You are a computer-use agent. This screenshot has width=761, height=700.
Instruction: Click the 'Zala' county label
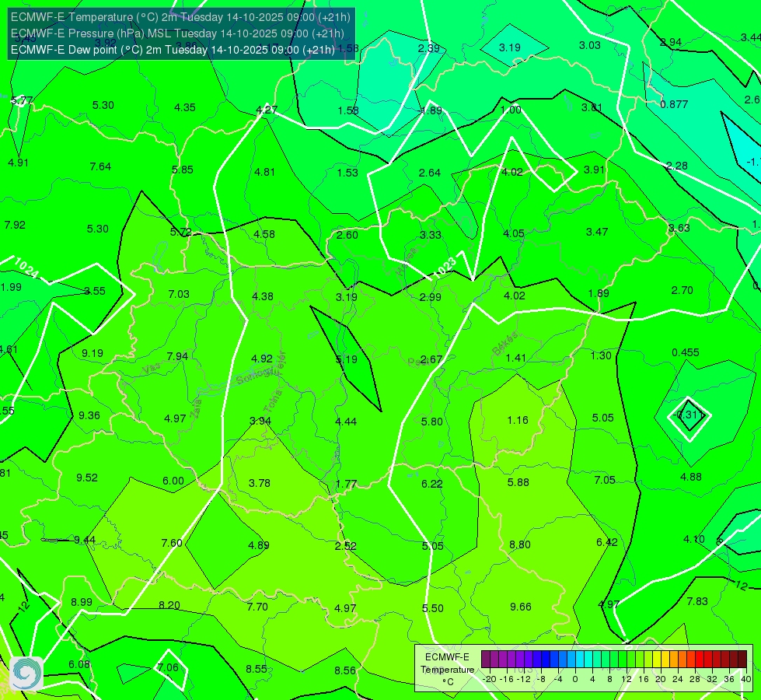196,408
